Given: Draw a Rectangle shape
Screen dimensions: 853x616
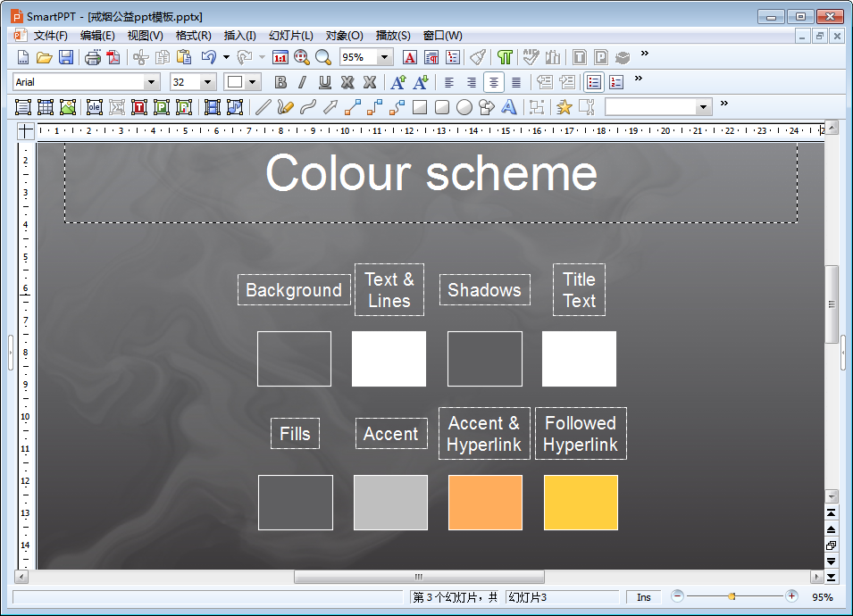Looking at the screenshot, I should pos(420,107).
